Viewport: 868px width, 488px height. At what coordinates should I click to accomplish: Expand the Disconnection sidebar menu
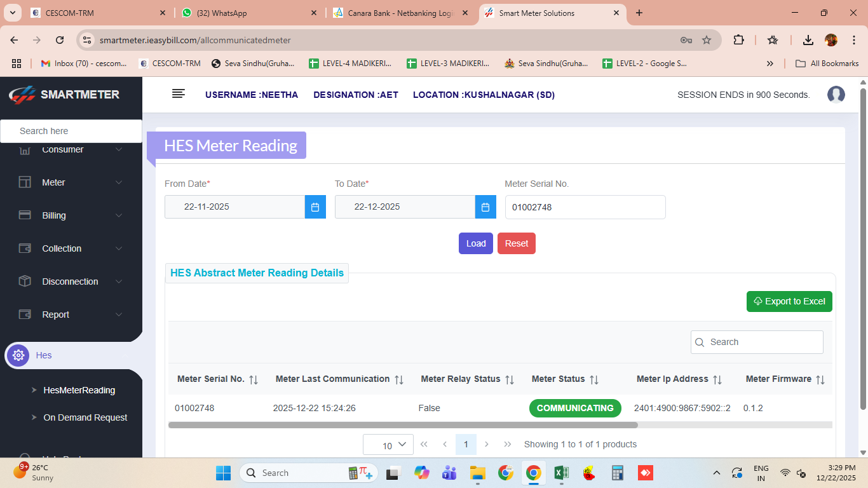(x=71, y=281)
